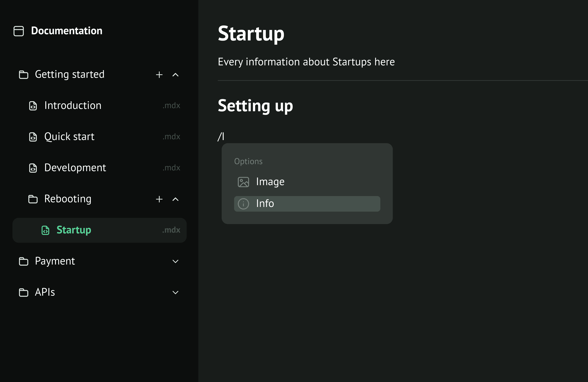Open the Quick start document
The image size is (588, 382).
click(x=69, y=137)
